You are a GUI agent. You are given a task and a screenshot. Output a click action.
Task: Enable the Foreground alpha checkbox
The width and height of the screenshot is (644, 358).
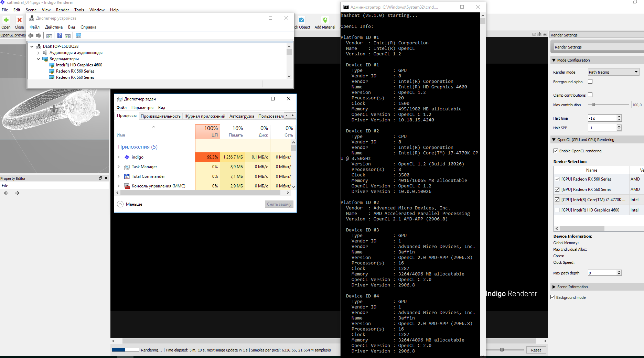coord(590,82)
